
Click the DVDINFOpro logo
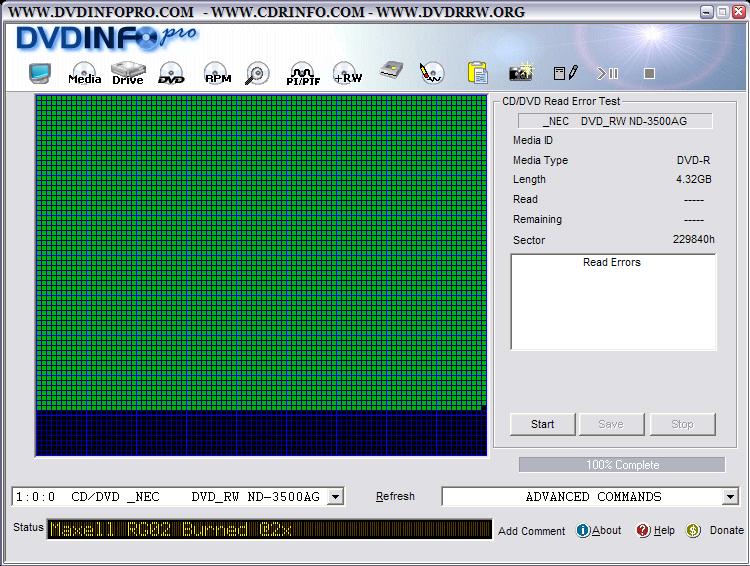pos(106,38)
